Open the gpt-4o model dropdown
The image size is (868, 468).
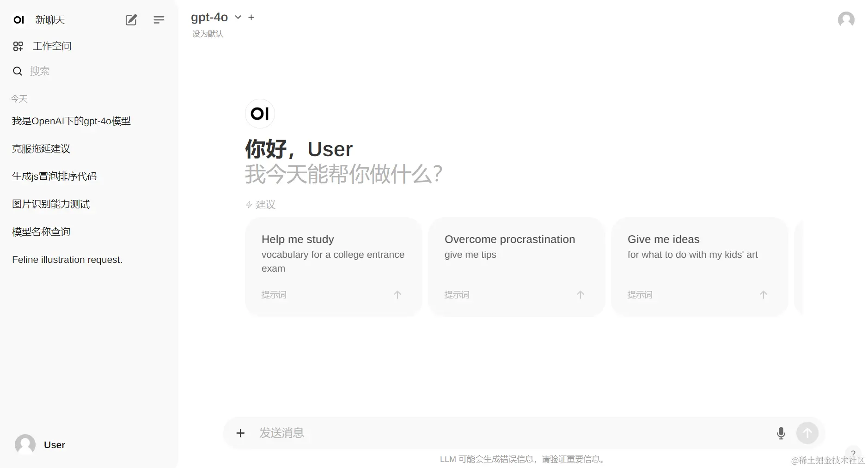[x=238, y=18]
